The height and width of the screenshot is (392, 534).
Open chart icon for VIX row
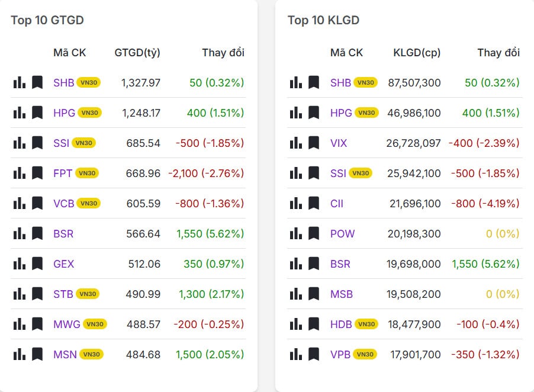coord(296,143)
